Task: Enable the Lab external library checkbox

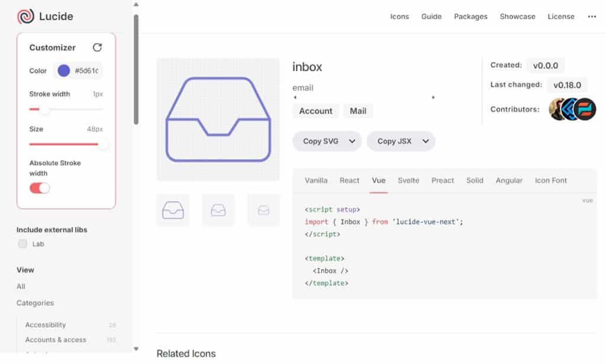Action: click(23, 244)
